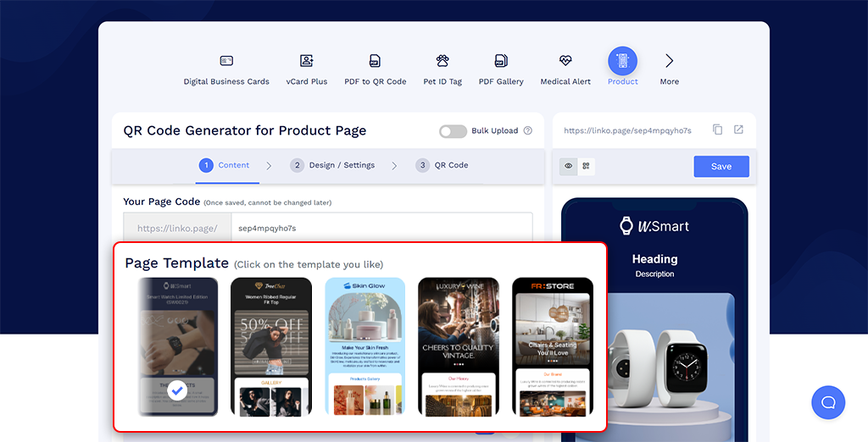Choose the Medical Alert icon
Image resolution: width=868 pixels, height=442 pixels.
tap(565, 62)
